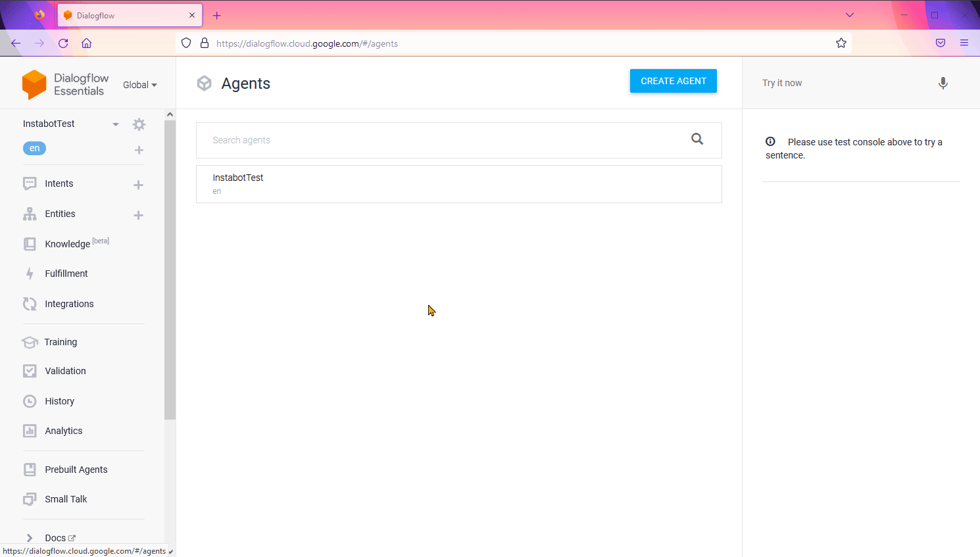Click the sidebar vertical scrollbar thumb
This screenshot has height=557, width=980.
click(x=170, y=270)
